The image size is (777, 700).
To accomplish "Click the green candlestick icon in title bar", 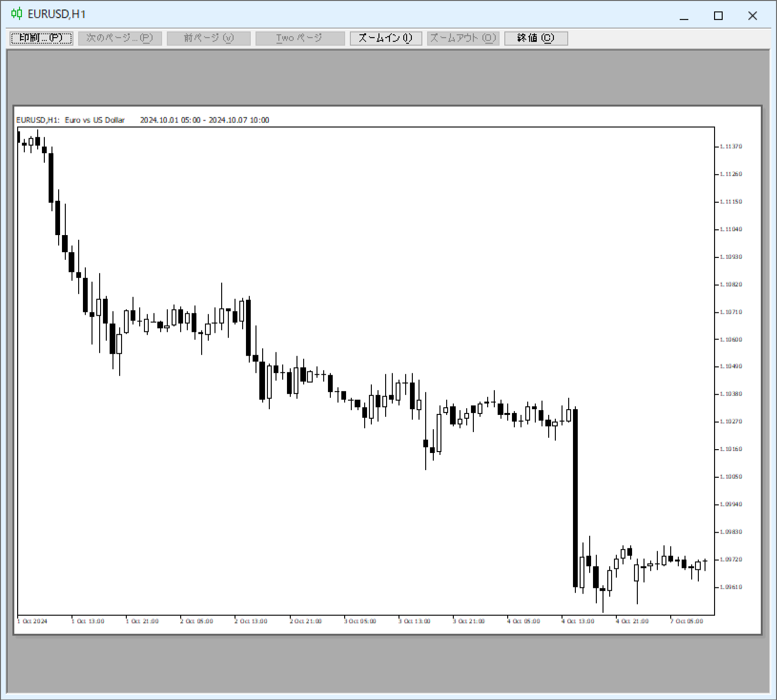I will [x=17, y=14].
